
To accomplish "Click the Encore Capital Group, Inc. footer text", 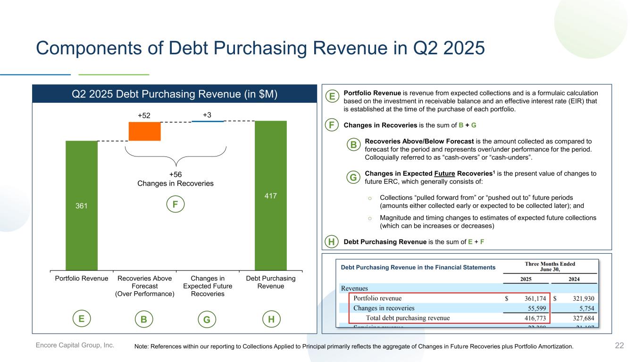I will 75,346.
